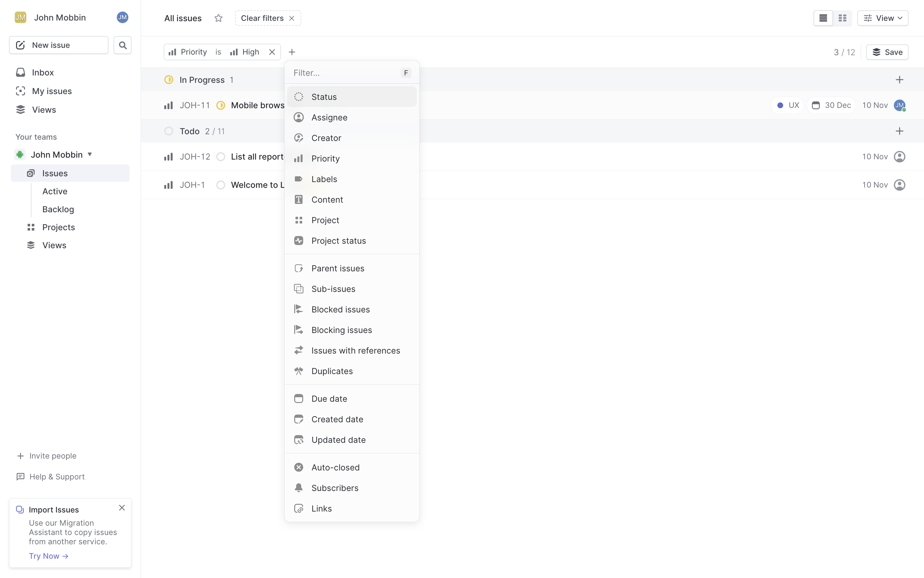924x578 pixels.
Task: Open Help & Support
Action: [51, 477]
